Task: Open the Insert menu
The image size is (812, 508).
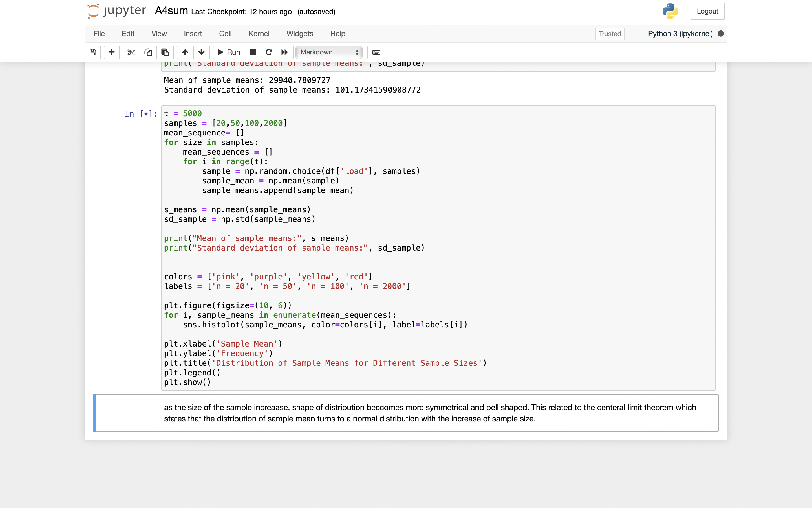Action: pos(193,34)
